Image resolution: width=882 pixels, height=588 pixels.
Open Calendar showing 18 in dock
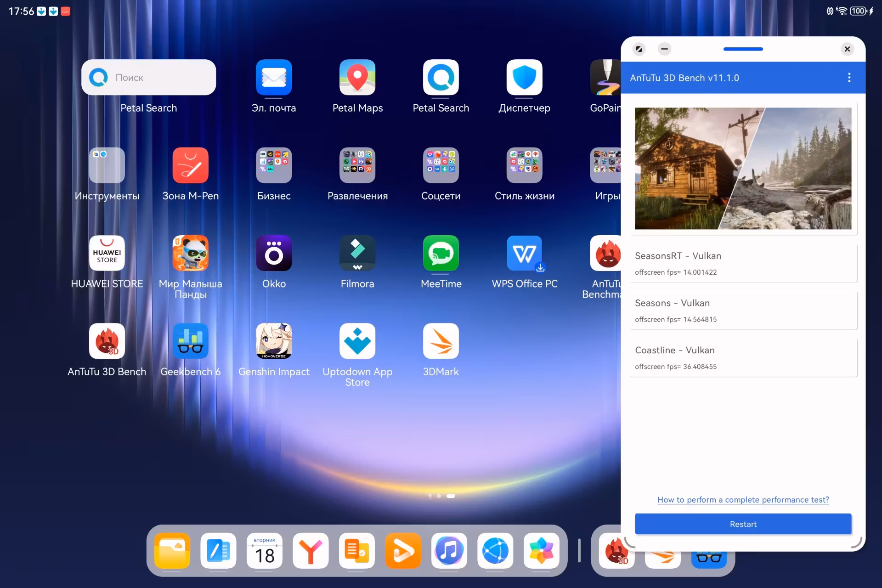[x=265, y=551]
